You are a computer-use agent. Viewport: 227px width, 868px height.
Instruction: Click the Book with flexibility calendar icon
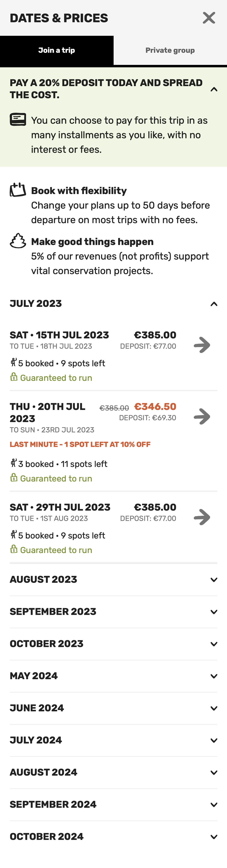[18, 190]
